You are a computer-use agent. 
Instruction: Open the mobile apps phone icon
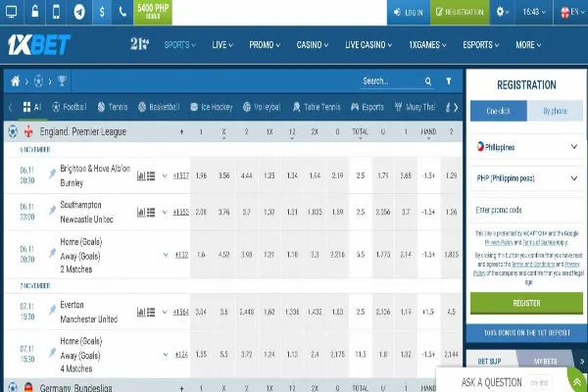[56, 12]
